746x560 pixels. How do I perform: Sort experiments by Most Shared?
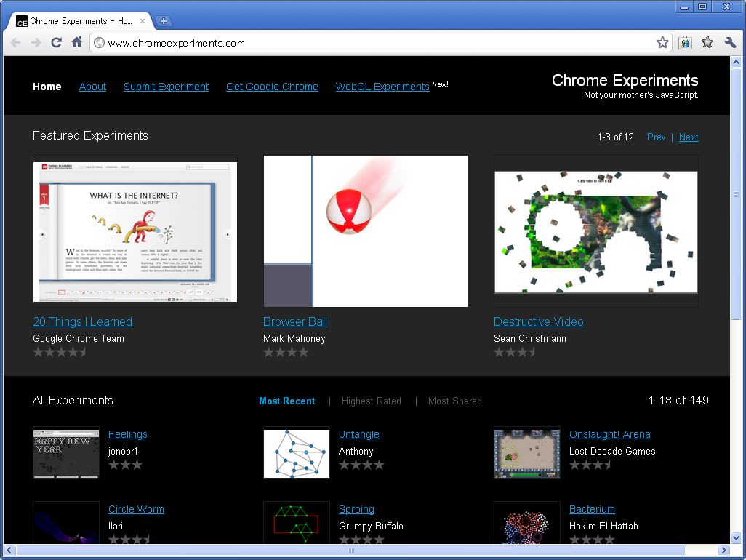coord(454,401)
